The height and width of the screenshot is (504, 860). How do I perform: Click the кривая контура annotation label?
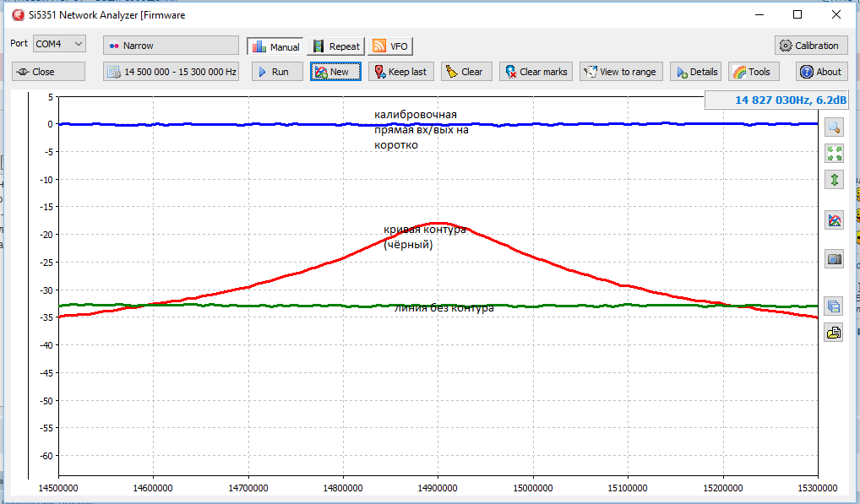[x=425, y=236]
